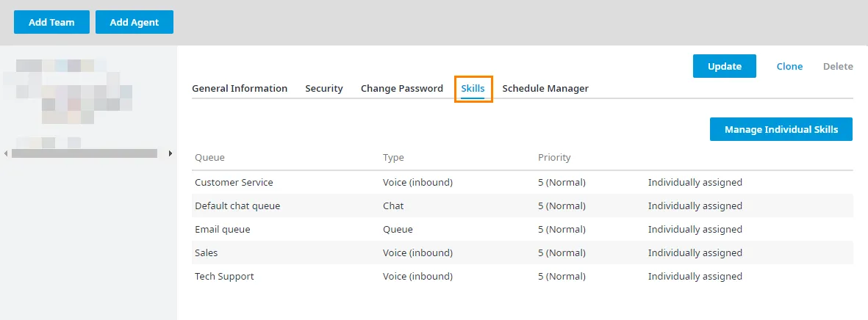Select the Tech Support queue row
This screenshot has width=868, height=320.
522,277
